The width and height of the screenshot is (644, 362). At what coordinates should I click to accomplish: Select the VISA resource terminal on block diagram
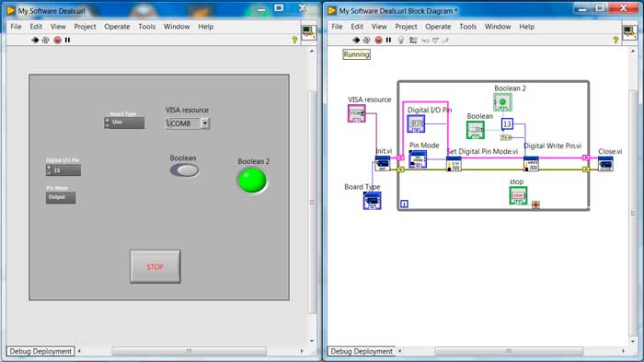(x=357, y=113)
